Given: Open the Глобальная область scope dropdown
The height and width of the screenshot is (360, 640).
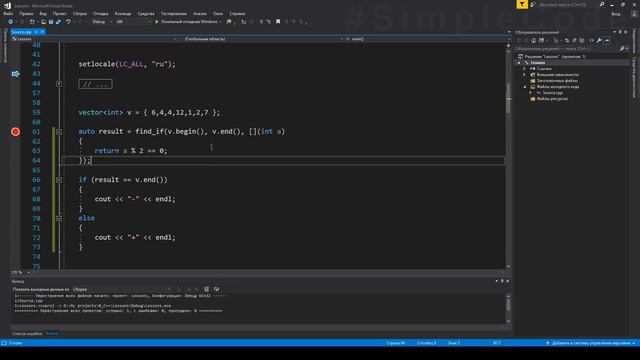Looking at the screenshot, I should [x=261, y=39].
